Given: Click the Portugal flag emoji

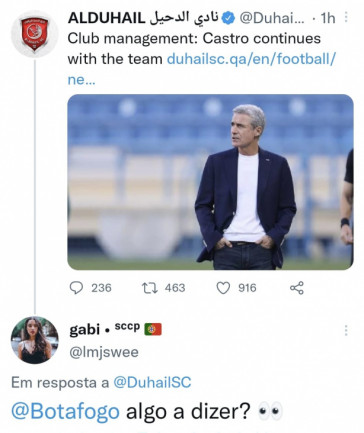Looking at the screenshot, I should (153, 329).
